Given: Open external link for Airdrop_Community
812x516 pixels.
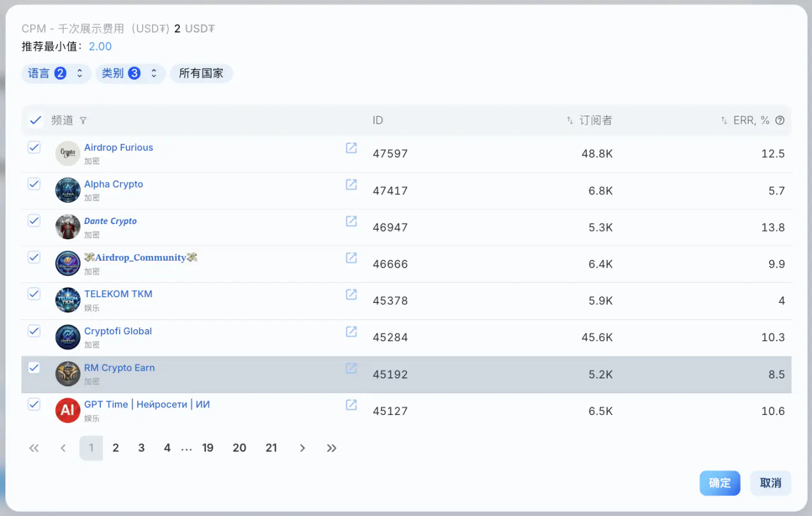Looking at the screenshot, I should pos(351,258).
